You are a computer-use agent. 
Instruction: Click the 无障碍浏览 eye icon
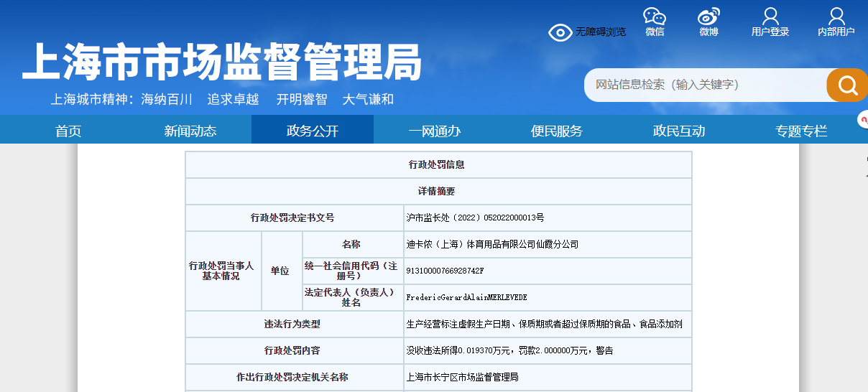coord(560,32)
